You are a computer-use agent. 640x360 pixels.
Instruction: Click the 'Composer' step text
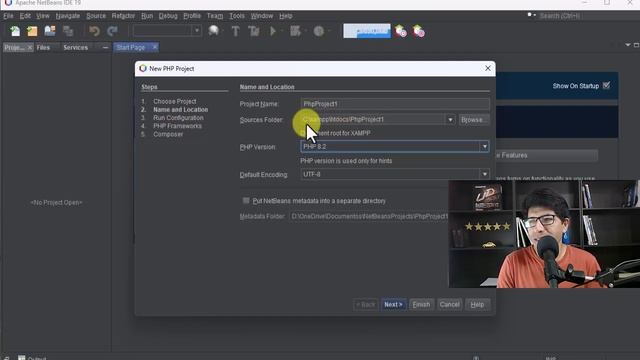(x=168, y=134)
